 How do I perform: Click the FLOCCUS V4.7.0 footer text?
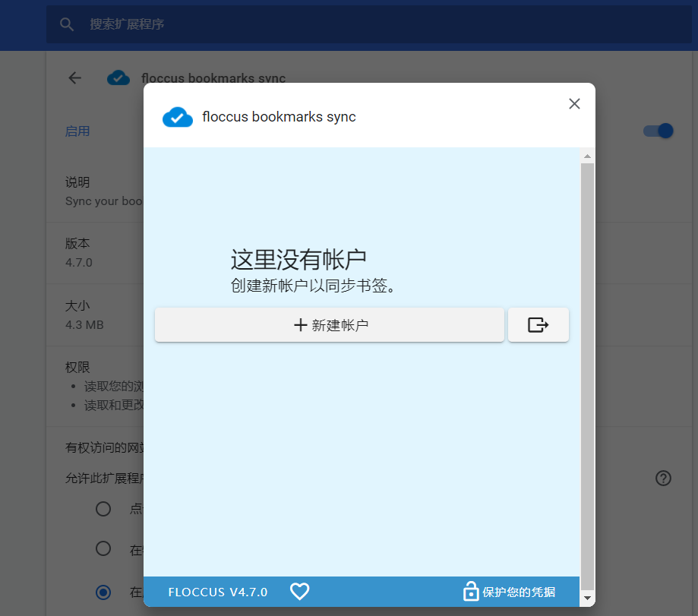(218, 592)
